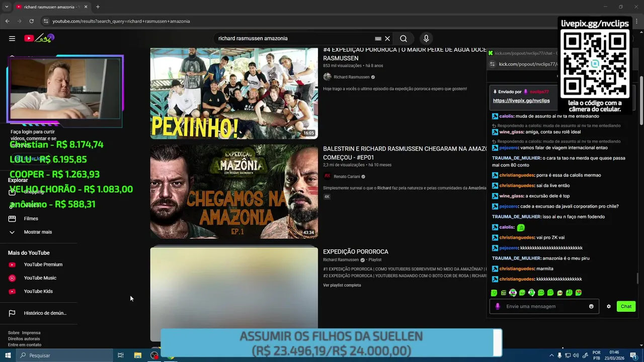Open the YouTube guide hamburger menu
Viewport: 644px width, 362px height.
(x=12, y=38)
